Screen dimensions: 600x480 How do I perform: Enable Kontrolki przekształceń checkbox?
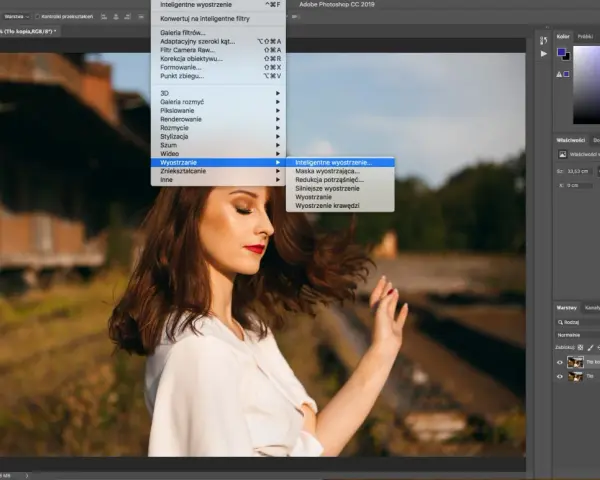[x=38, y=17]
